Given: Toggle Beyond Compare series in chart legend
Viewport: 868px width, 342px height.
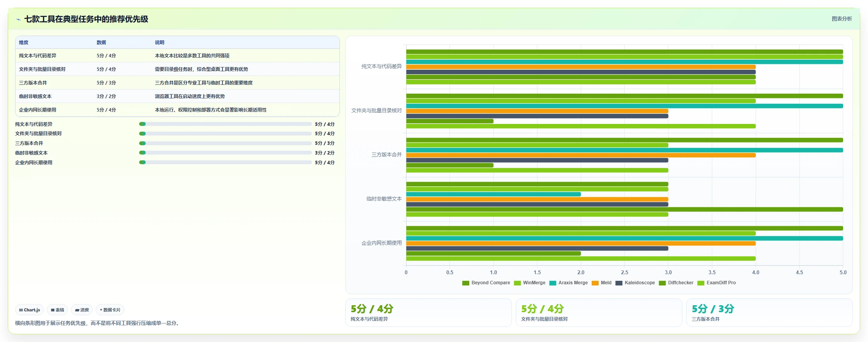Looking at the screenshot, I should coord(486,283).
